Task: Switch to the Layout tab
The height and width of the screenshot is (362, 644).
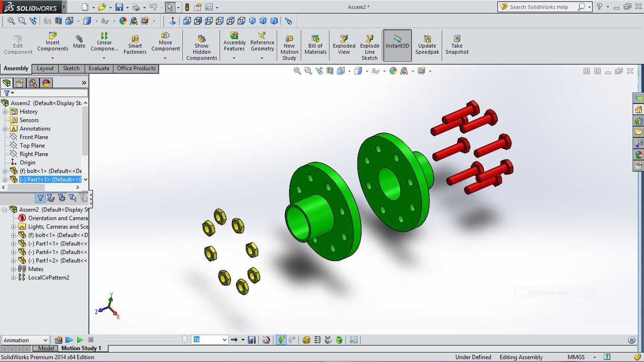Action: (x=45, y=69)
